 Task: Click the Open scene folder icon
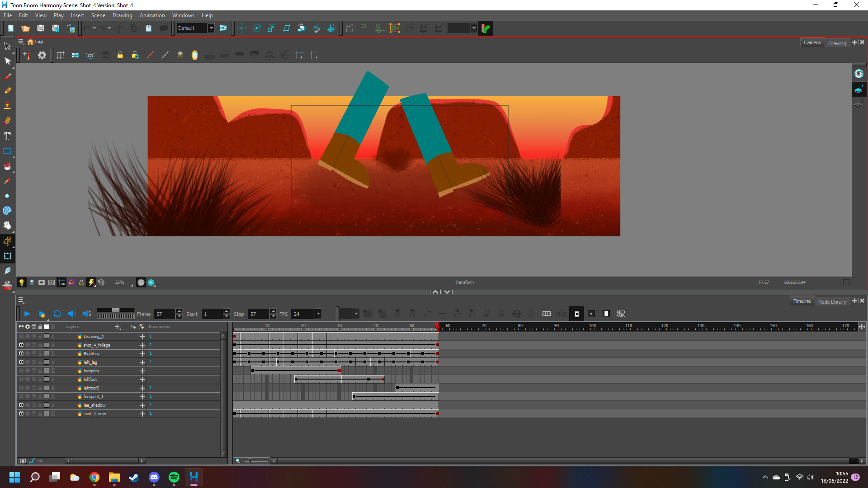[25, 28]
